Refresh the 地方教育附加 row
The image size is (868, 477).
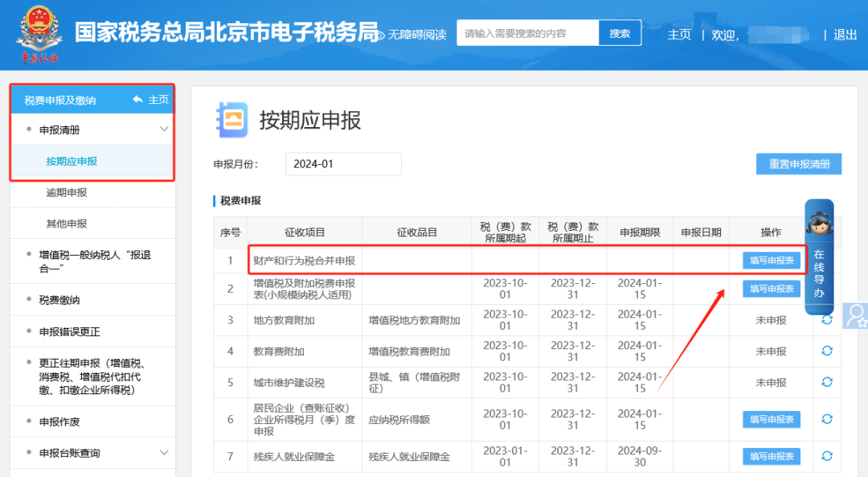826,320
